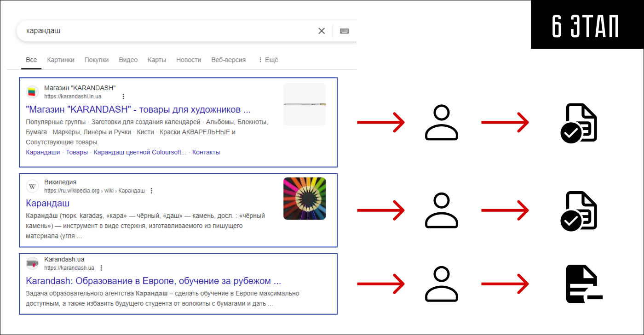The width and height of the screenshot is (644, 335).
Task: Open the Карандаш цветной Coloursoft sitelink
Action: (x=140, y=152)
